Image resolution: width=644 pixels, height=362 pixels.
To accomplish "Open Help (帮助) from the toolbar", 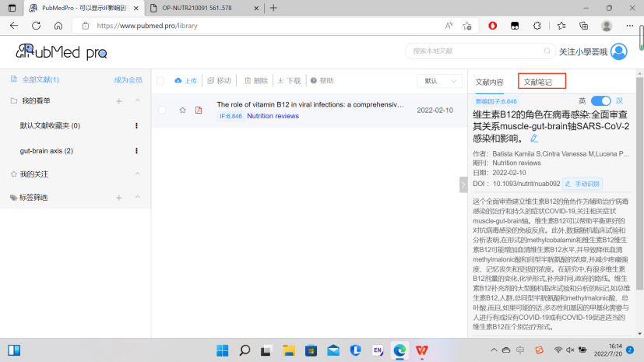I will click(322, 81).
